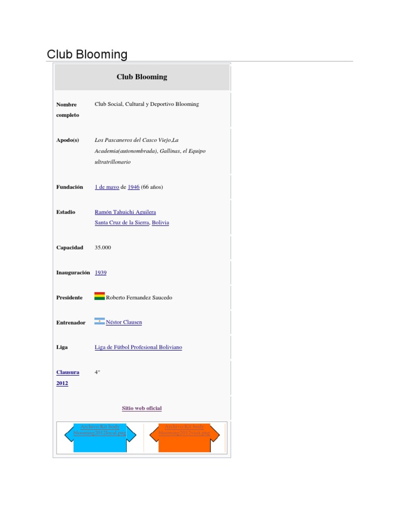Click the 35.000 capacity value
The image size is (399, 532).
click(x=103, y=247)
